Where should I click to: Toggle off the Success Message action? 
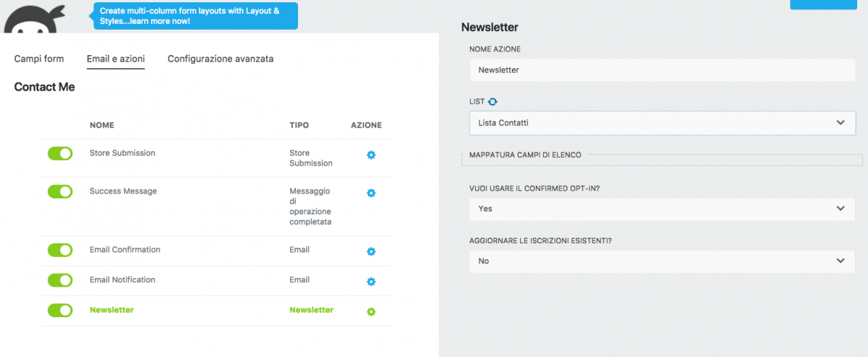[x=60, y=191]
